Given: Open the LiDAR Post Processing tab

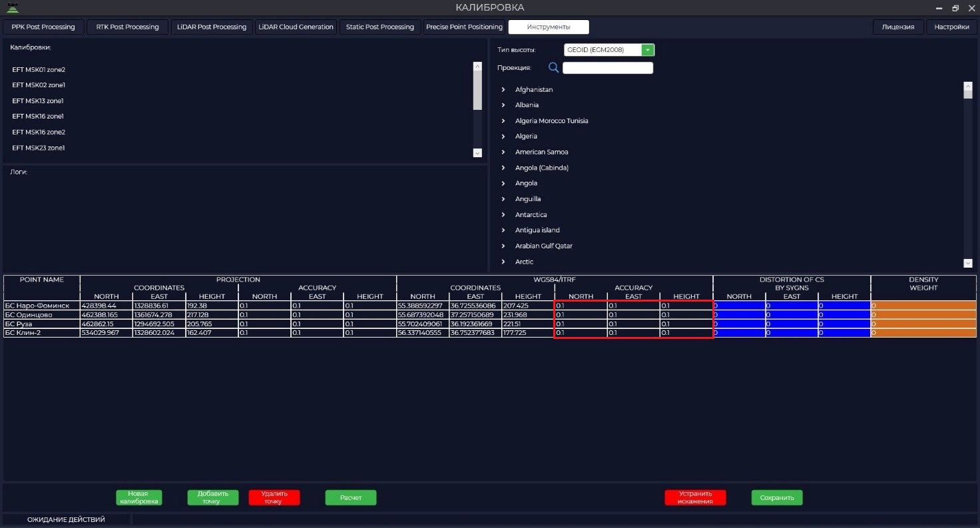Looking at the screenshot, I should coord(212,27).
